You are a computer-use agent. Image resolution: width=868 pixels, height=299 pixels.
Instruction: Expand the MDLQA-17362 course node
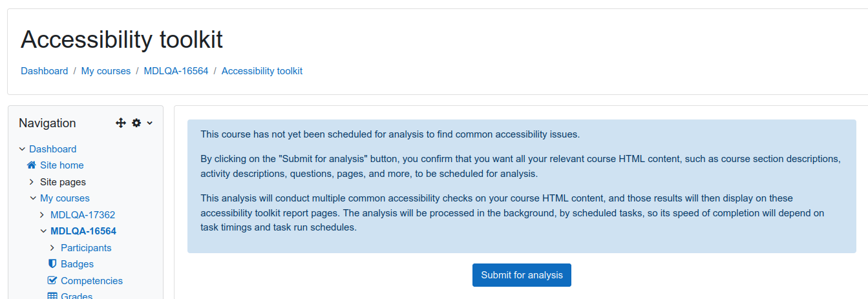click(43, 215)
